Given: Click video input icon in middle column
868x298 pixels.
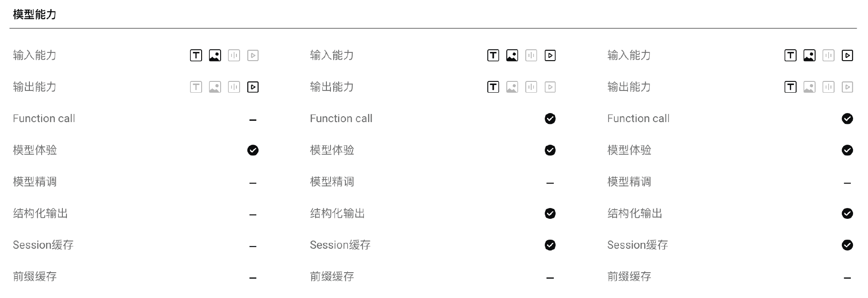Looking at the screenshot, I should pyautogui.click(x=550, y=56).
